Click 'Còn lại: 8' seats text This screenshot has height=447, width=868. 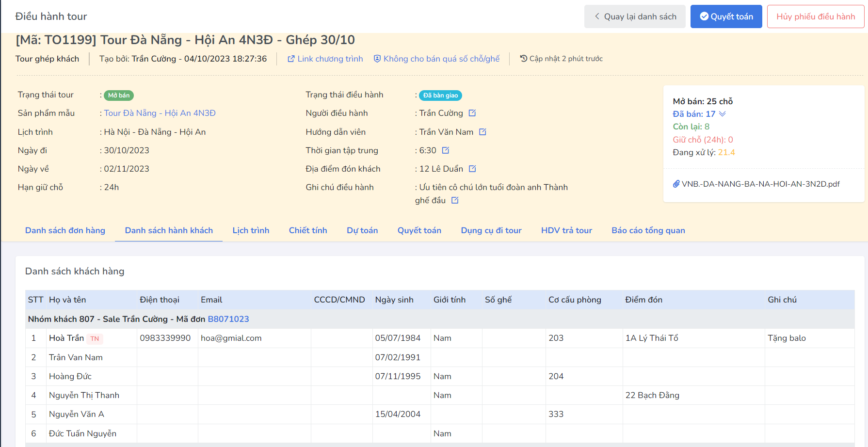click(691, 127)
